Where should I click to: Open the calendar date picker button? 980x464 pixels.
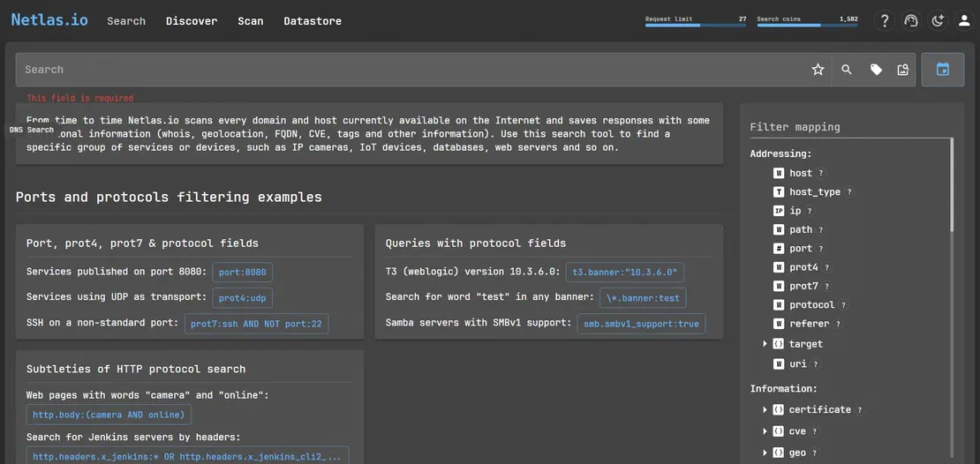click(x=943, y=70)
